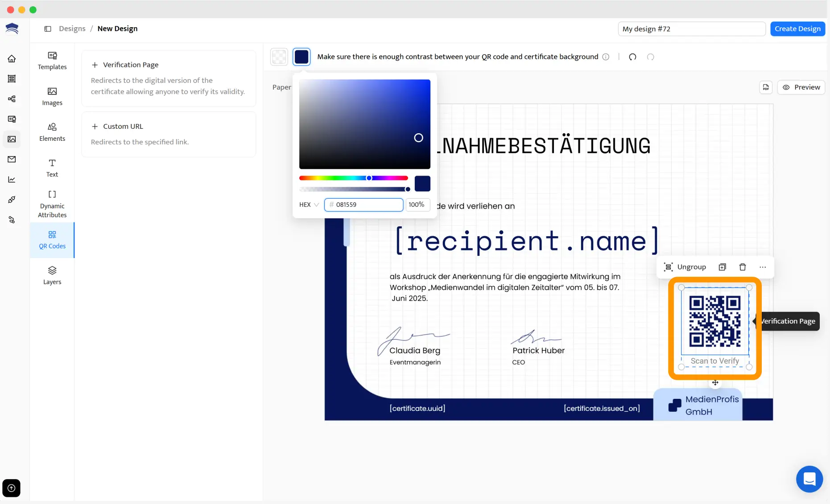
Task: Navigate back to Designs
Action: (72, 29)
